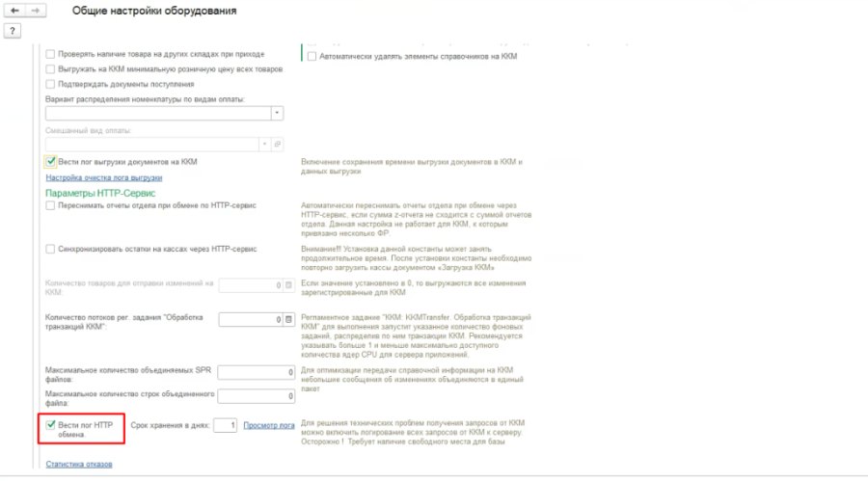Open Статистика отказов link
Screen dimensions: 868x481
click(x=79, y=464)
